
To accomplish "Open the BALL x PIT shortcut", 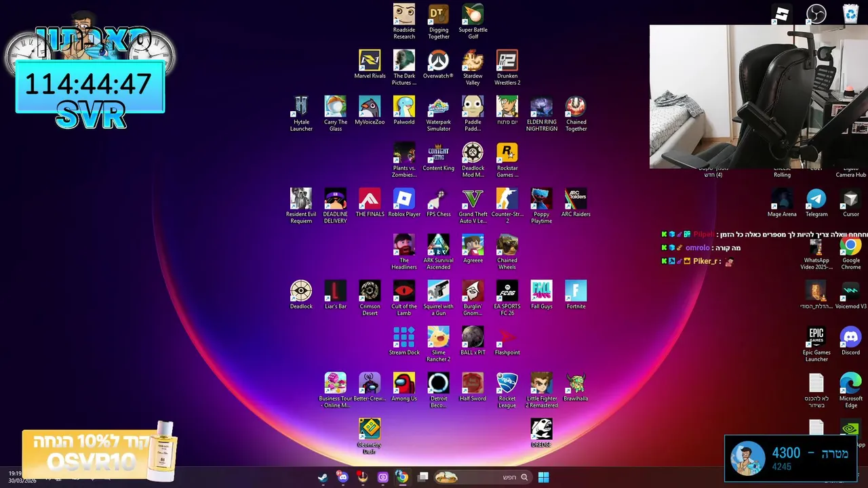I will coord(473,337).
